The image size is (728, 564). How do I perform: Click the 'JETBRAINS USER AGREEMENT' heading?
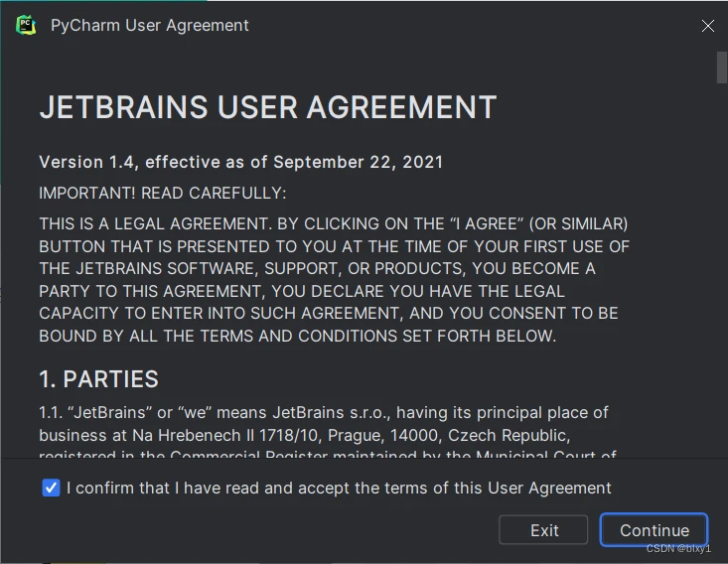(268, 107)
